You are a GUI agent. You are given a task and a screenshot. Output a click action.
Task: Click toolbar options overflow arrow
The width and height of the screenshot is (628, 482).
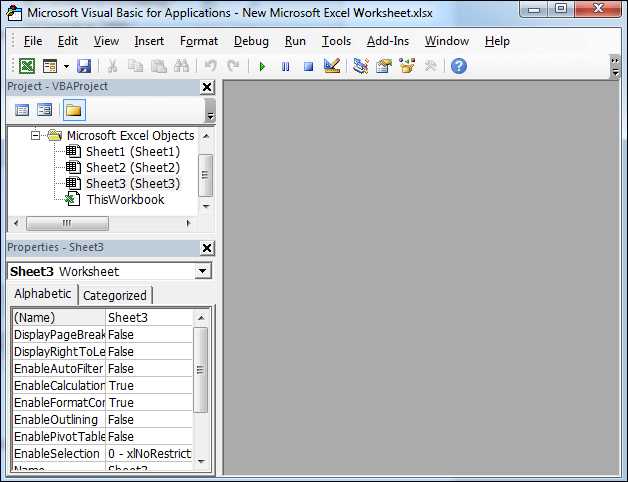(x=615, y=67)
